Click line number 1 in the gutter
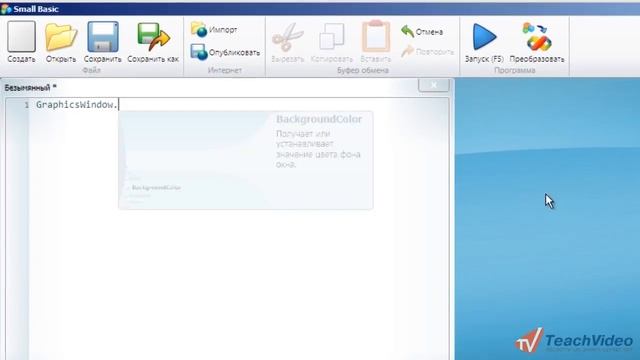Screen dimensions: 640x360 (27, 105)
